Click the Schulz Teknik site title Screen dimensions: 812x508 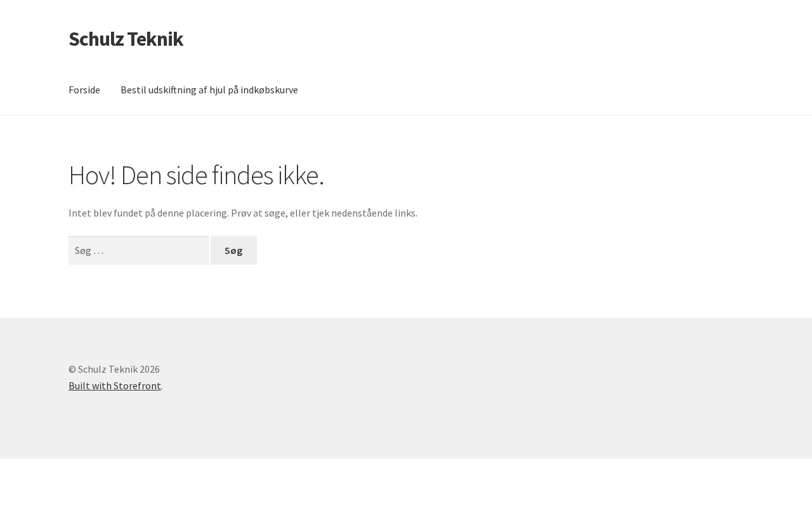coord(126,39)
